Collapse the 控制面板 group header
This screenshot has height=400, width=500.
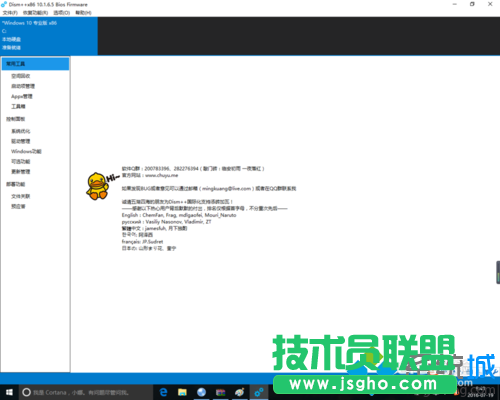[x=15, y=119]
